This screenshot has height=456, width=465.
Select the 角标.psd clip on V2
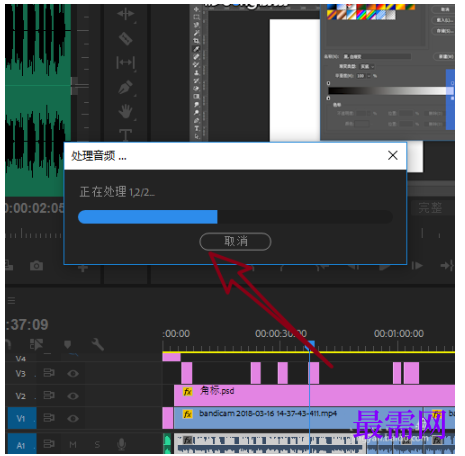click(314, 395)
